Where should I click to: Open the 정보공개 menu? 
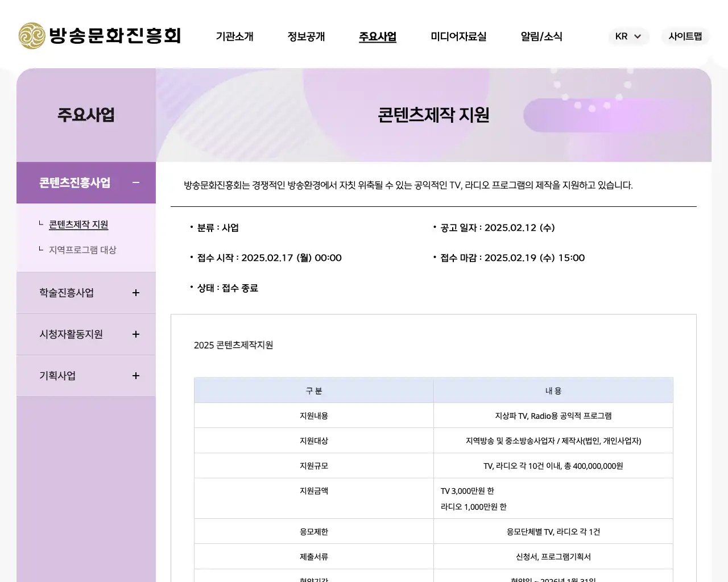[306, 36]
